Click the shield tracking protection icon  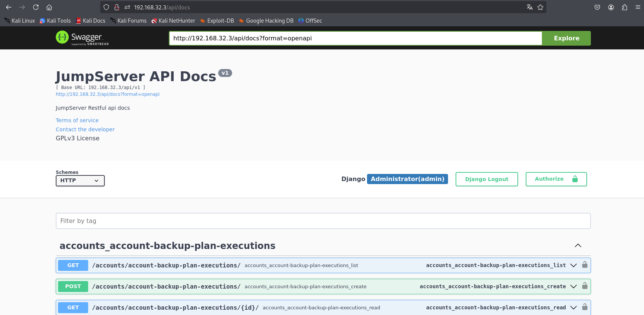click(x=106, y=7)
